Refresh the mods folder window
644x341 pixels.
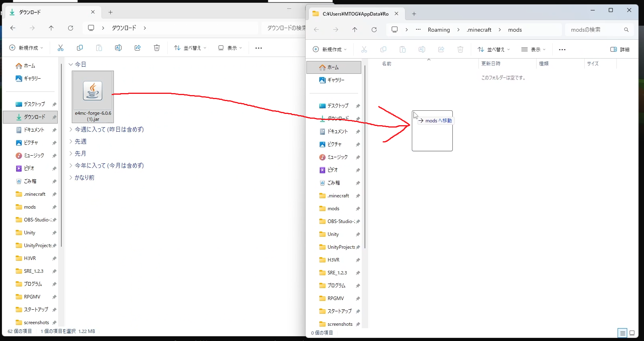[374, 30]
